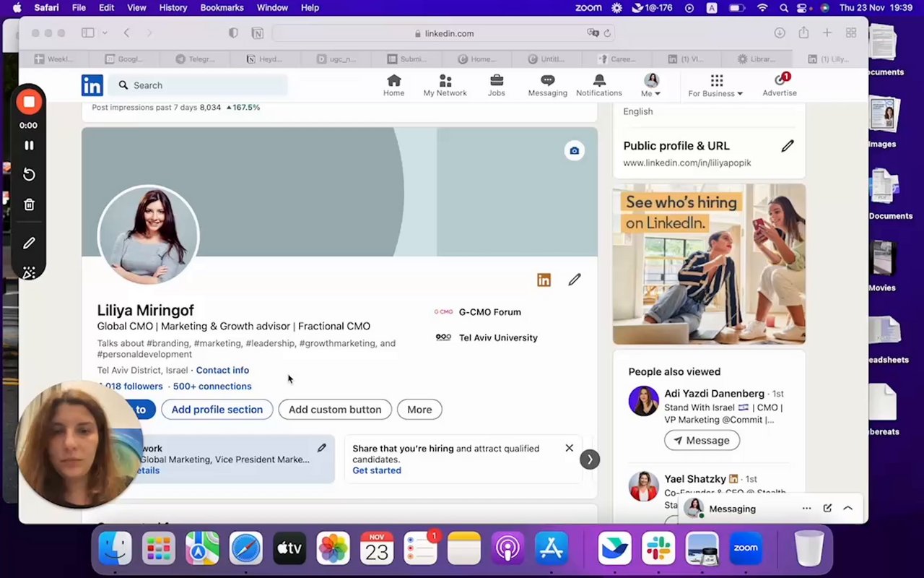924x578 pixels.
Task: Switch to the Librar... tab
Action: pyautogui.click(x=757, y=59)
